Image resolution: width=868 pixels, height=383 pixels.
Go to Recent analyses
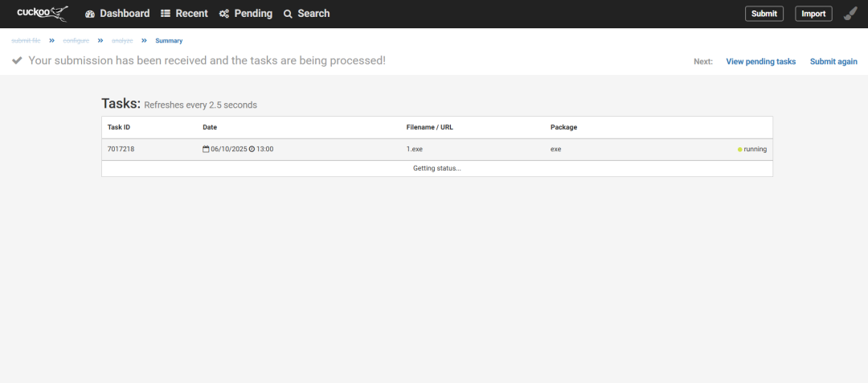point(184,14)
